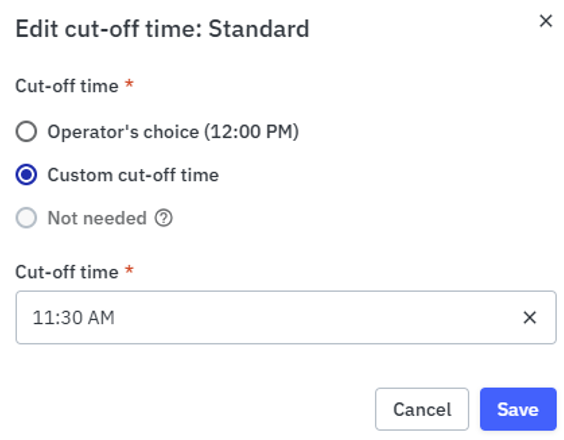Click red asterisk beside time field label
Viewport: 564px width, 440px height.
129,270
